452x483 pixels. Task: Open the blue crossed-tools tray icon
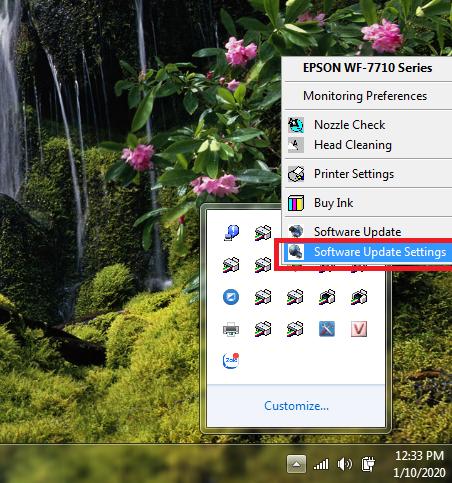click(327, 329)
